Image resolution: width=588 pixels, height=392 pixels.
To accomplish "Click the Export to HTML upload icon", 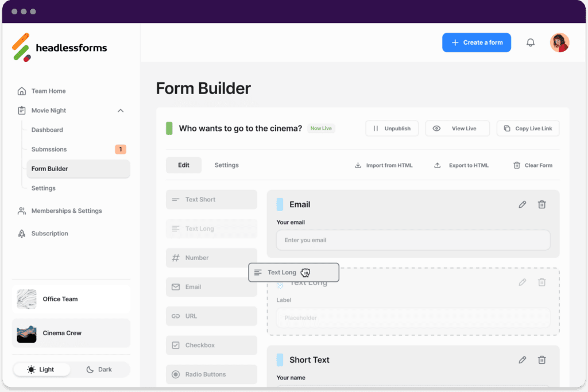I will (437, 165).
